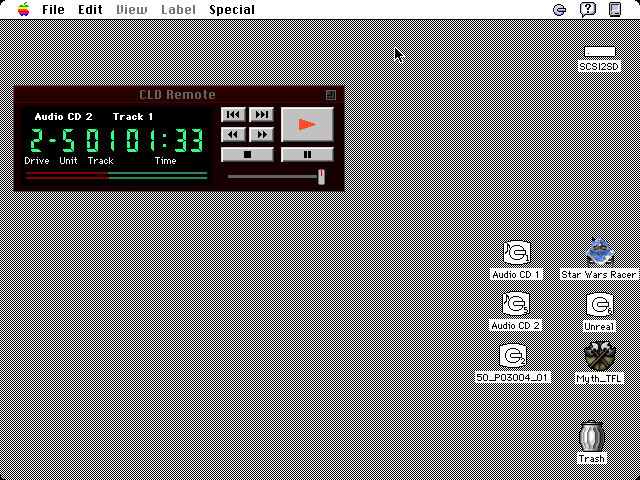Click the 50_P03004_01 name label

point(513,377)
